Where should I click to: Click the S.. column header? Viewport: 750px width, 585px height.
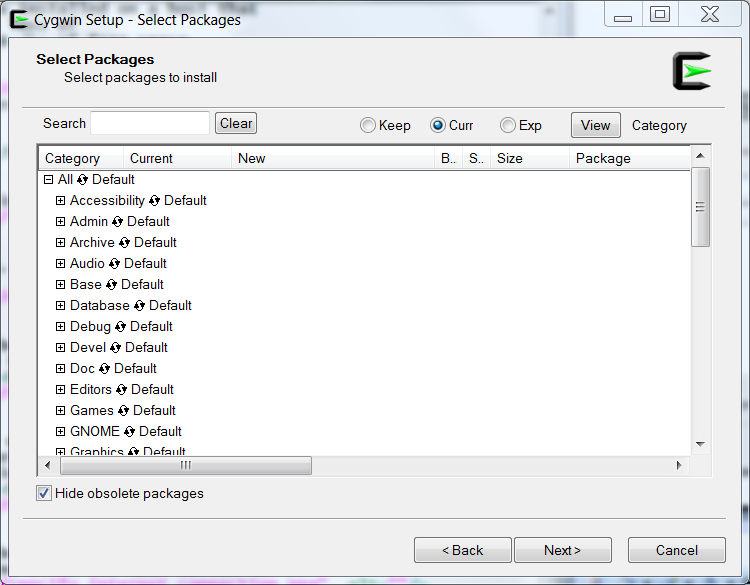[x=476, y=158]
